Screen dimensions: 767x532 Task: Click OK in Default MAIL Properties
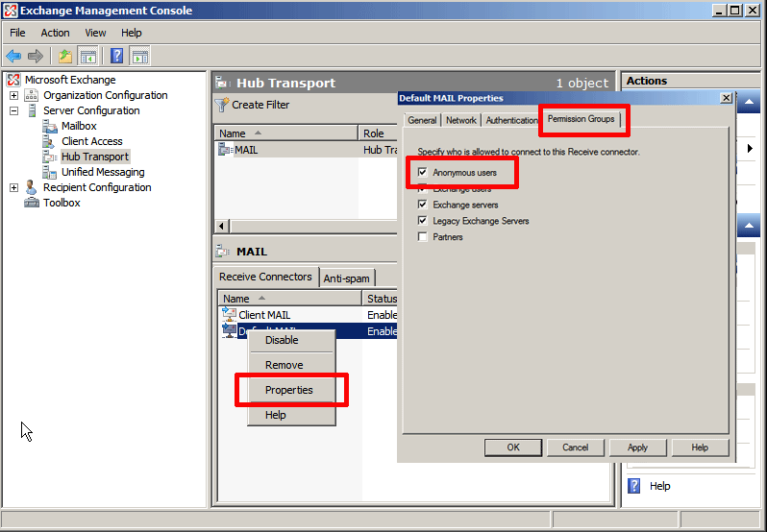(x=513, y=447)
